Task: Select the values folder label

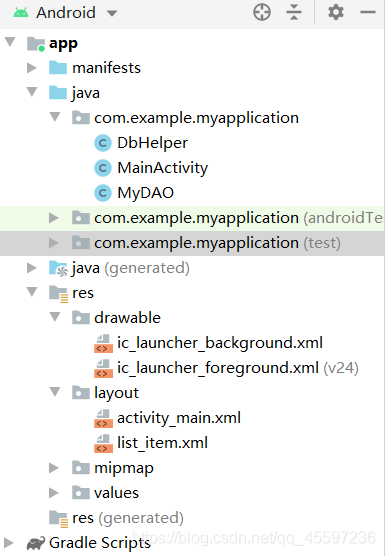Action: pyautogui.click(x=116, y=493)
